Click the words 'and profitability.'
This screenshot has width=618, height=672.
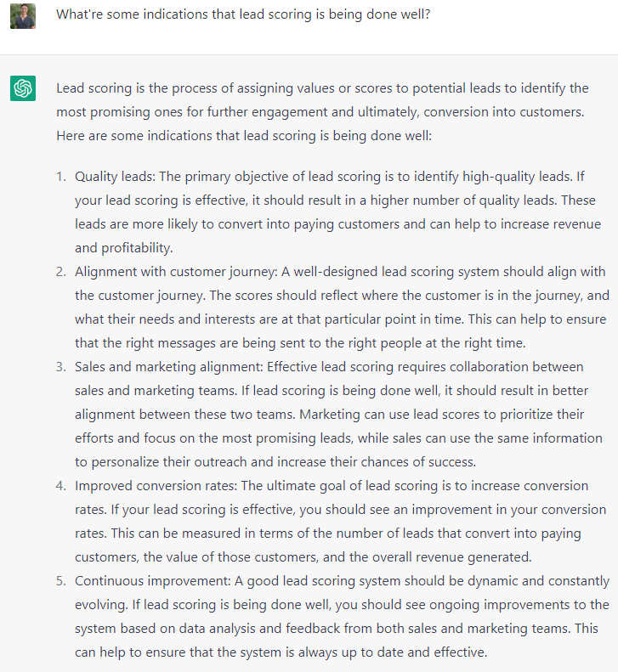click(124, 248)
